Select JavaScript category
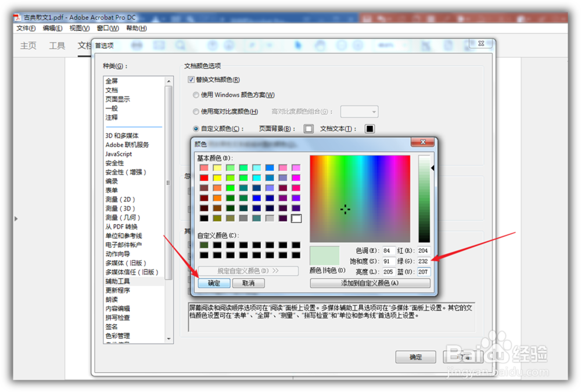Image resolution: width=581 pixels, height=392 pixels. pyautogui.click(x=119, y=154)
